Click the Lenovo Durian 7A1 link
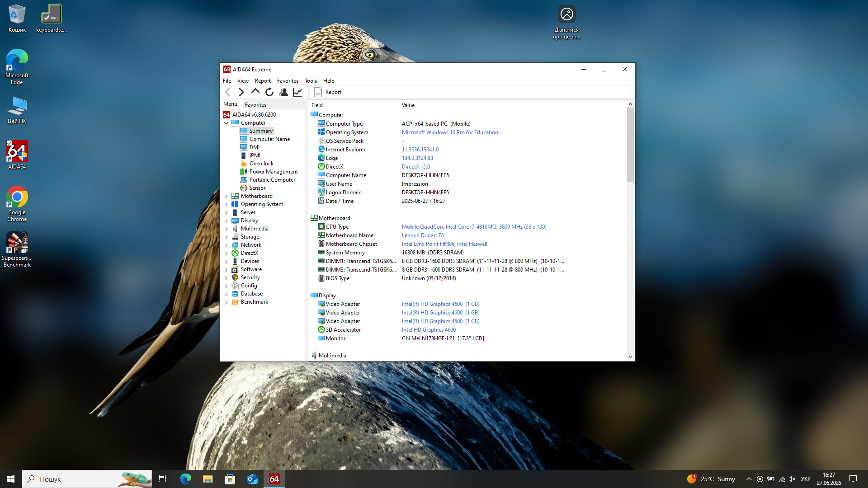 coord(424,235)
